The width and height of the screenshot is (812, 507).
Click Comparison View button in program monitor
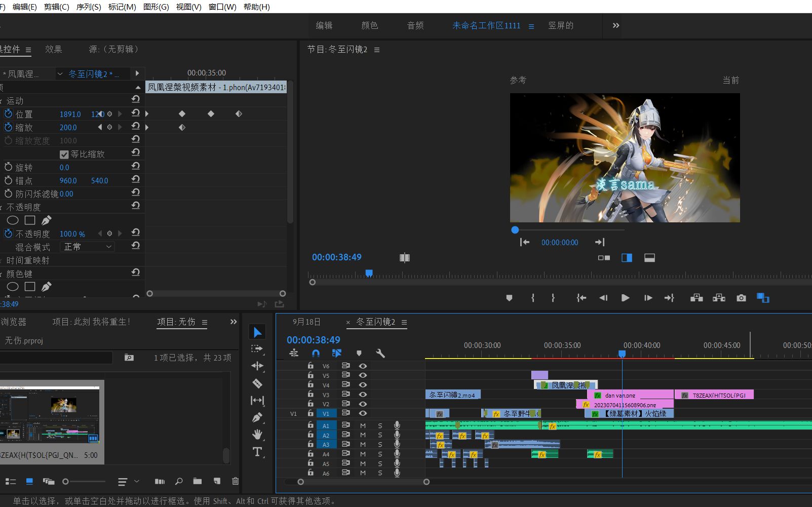pos(763,298)
